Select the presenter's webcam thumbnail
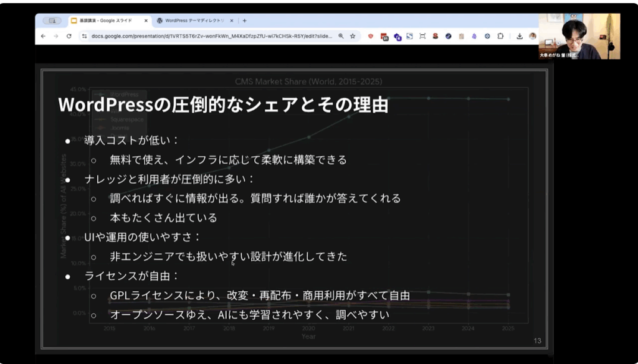Screen dimensions: 638x364 click(579, 36)
